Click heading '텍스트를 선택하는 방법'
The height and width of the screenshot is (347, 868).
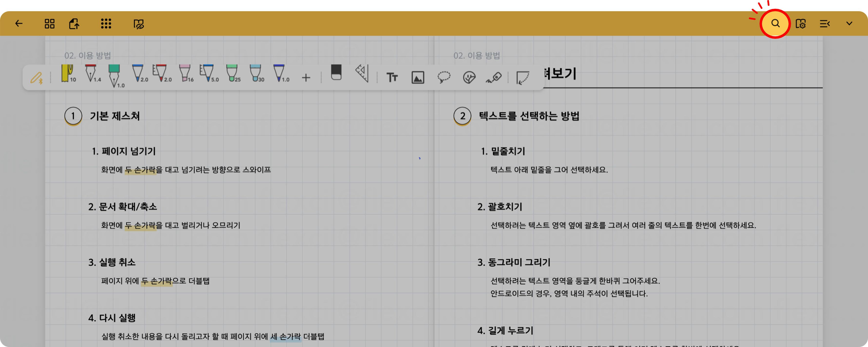[529, 116]
